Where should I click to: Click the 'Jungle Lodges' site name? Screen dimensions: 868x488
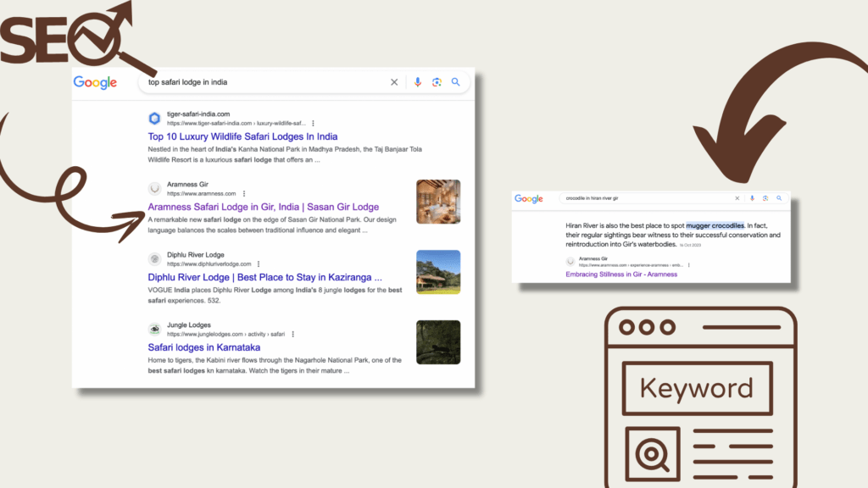pyautogui.click(x=189, y=325)
